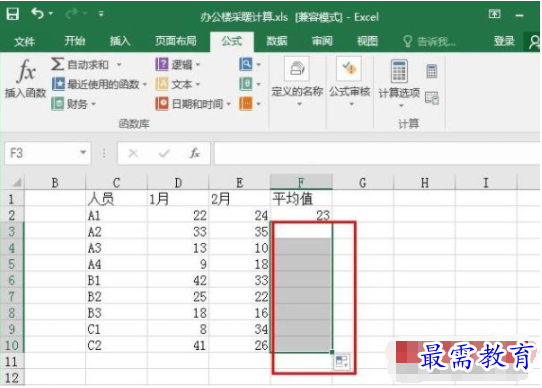542x388 pixels.
Task: Select column F header
Action: click(301, 182)
